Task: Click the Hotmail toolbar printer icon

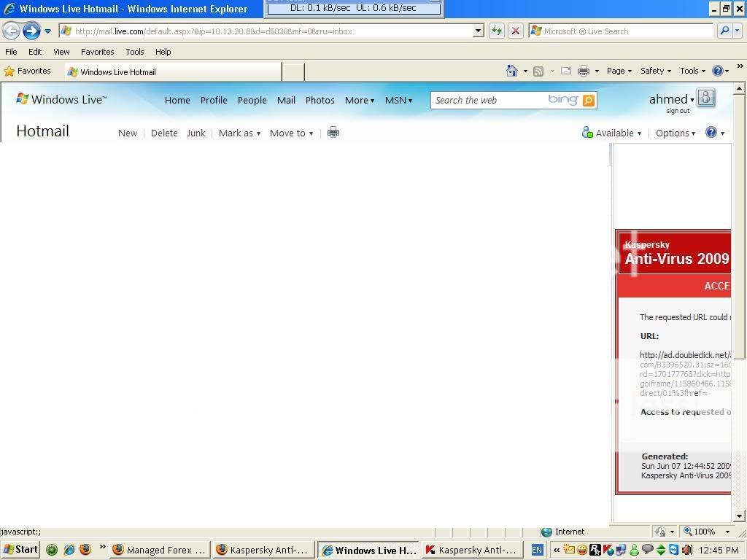Action: tap(333, 133)
